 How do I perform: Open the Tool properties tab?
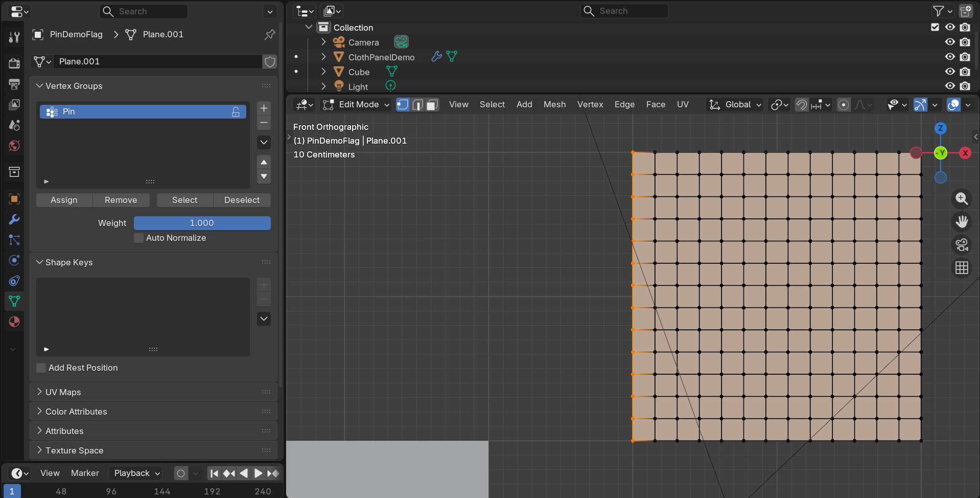[x=14, y=37]
